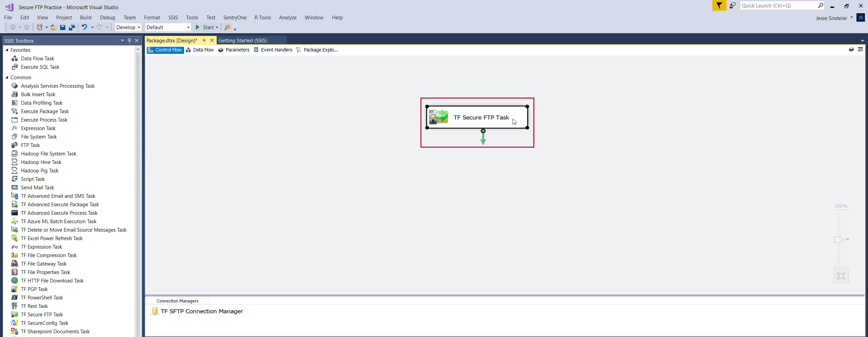Switch to the Data Flow tab
868x337 pixels.
203,50
